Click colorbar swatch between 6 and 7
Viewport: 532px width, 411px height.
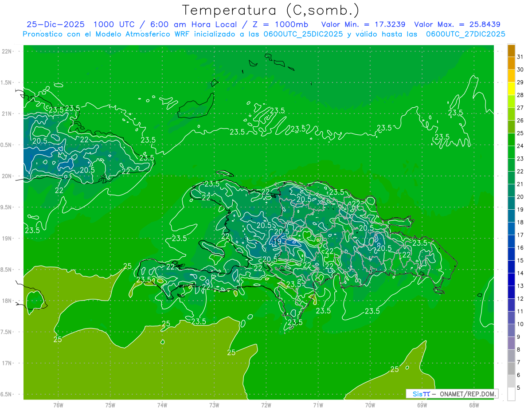click(511, 369)
